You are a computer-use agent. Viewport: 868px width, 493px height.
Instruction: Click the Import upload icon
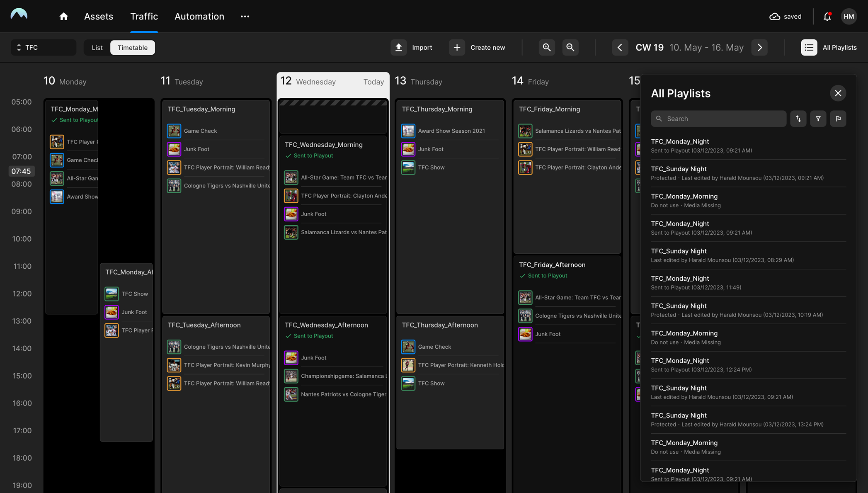point(398,47)
